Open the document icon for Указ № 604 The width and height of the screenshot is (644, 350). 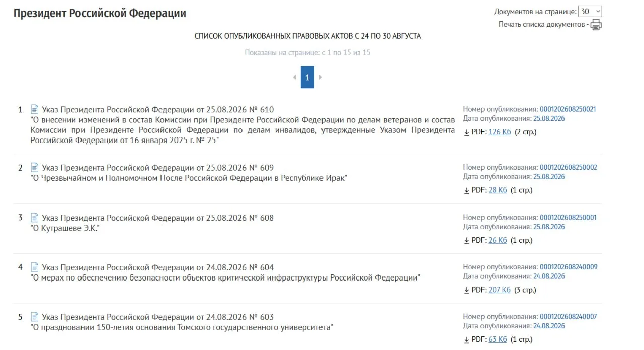tap(35, 267)
